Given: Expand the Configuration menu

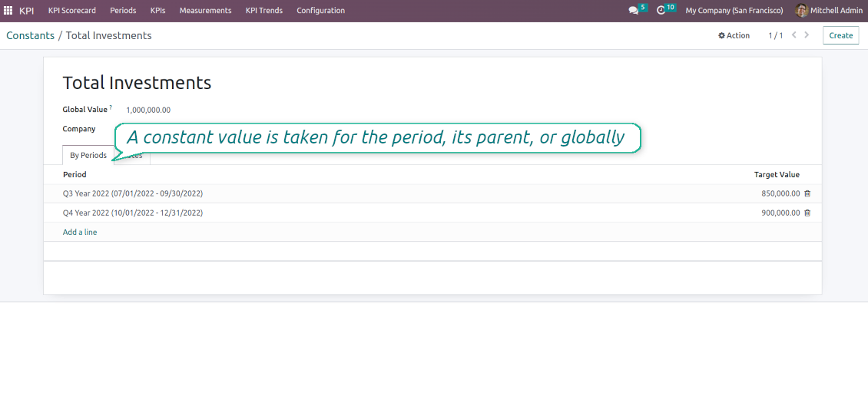Looking at the screenshot, I should pos(320,11).
